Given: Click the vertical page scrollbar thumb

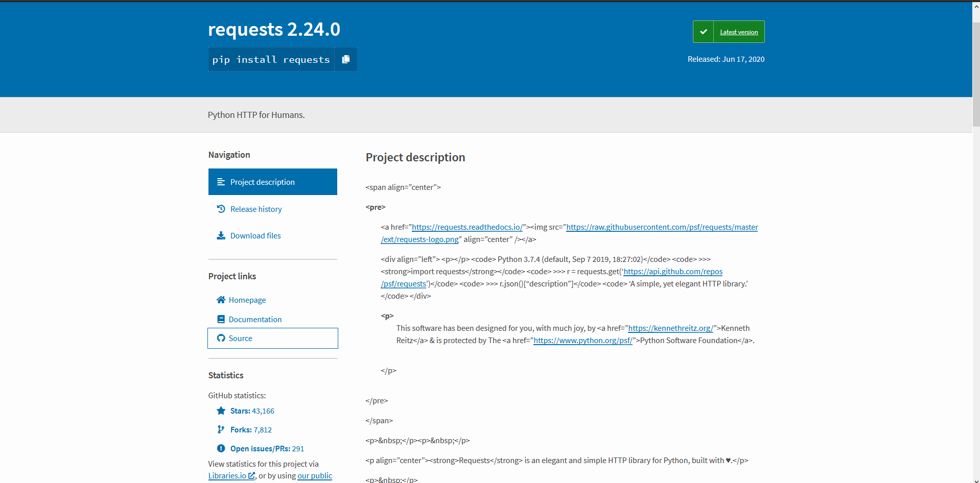Looking at the screenshot, I should [x=976, y=74].
